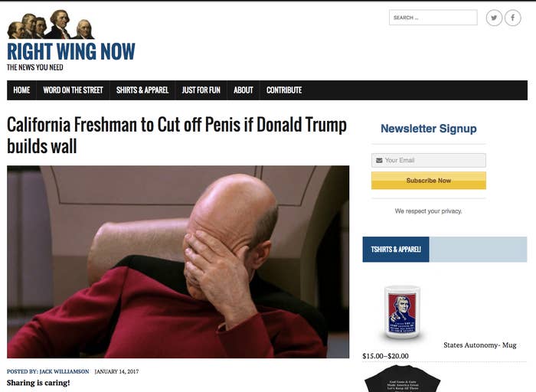Open the States Autonomy- Mug product link
The height and width of the screenshot is (392, 536).
pyautogui.click(x=480, y=345)
